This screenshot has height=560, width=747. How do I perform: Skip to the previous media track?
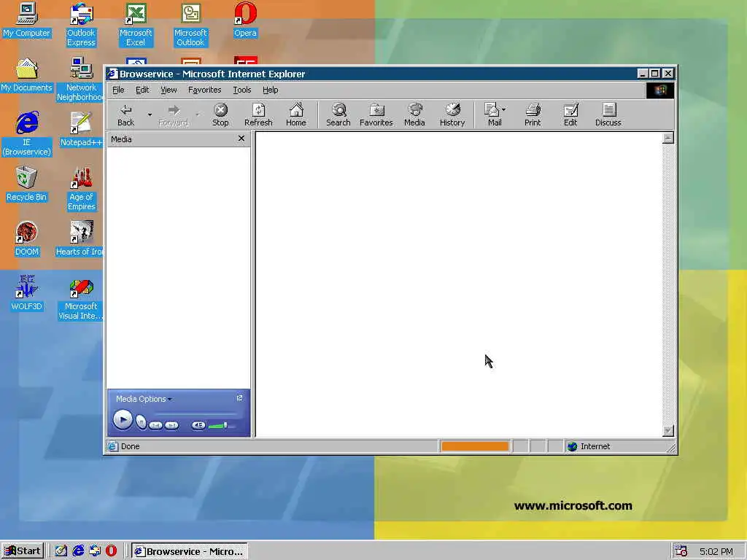coord(156,425)
